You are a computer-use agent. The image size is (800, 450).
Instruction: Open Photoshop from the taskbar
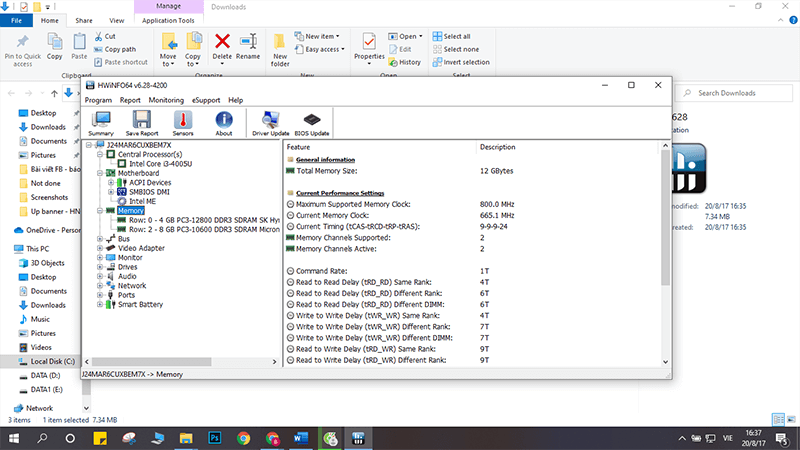215,438
